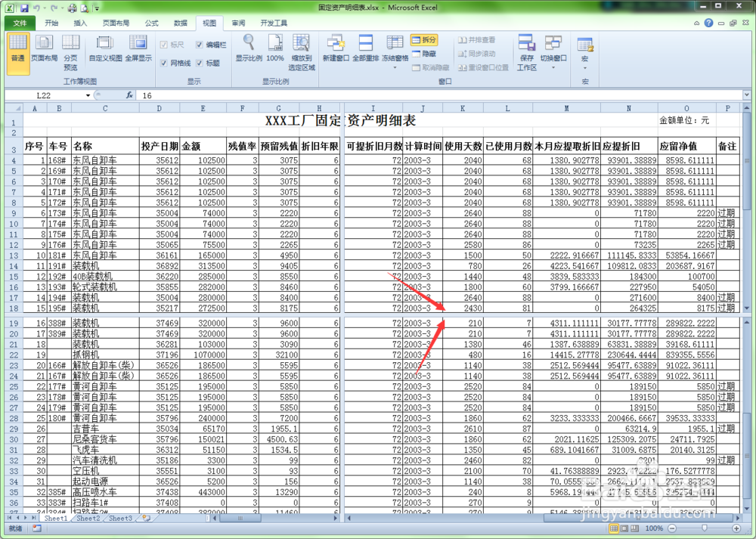Select Sheet3 worksheet tab
Screen dimensions: 756x539
point(120,519)
